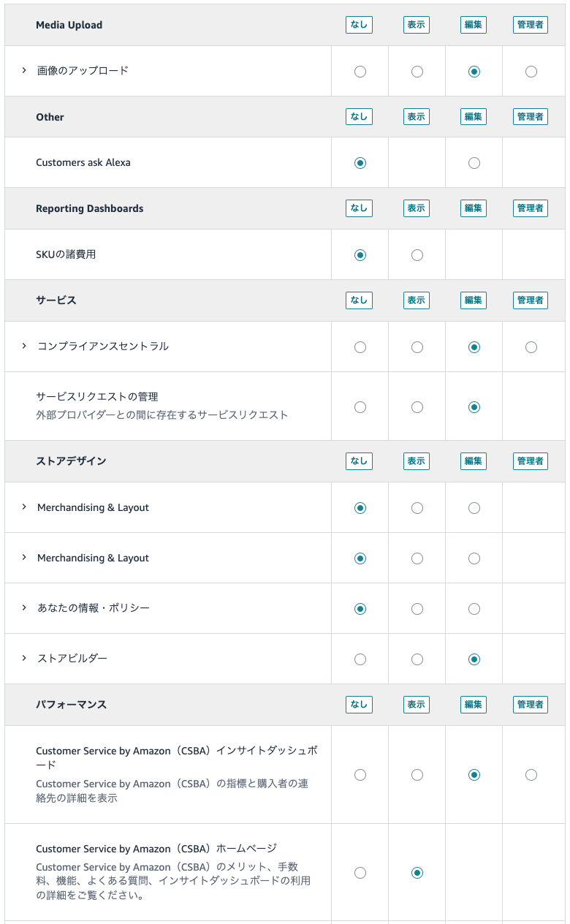Select なし for CSBA ホームページ

360,873
